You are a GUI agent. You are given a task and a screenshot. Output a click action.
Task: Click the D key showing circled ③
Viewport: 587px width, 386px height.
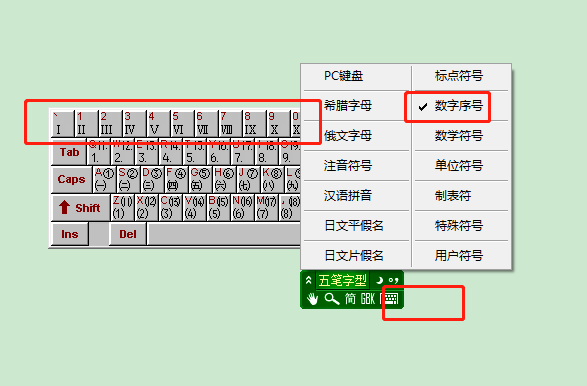tap(152, 179)
